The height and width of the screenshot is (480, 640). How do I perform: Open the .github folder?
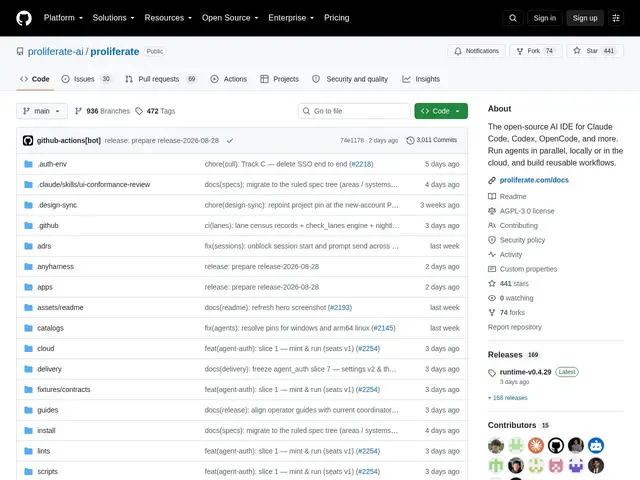48,225
